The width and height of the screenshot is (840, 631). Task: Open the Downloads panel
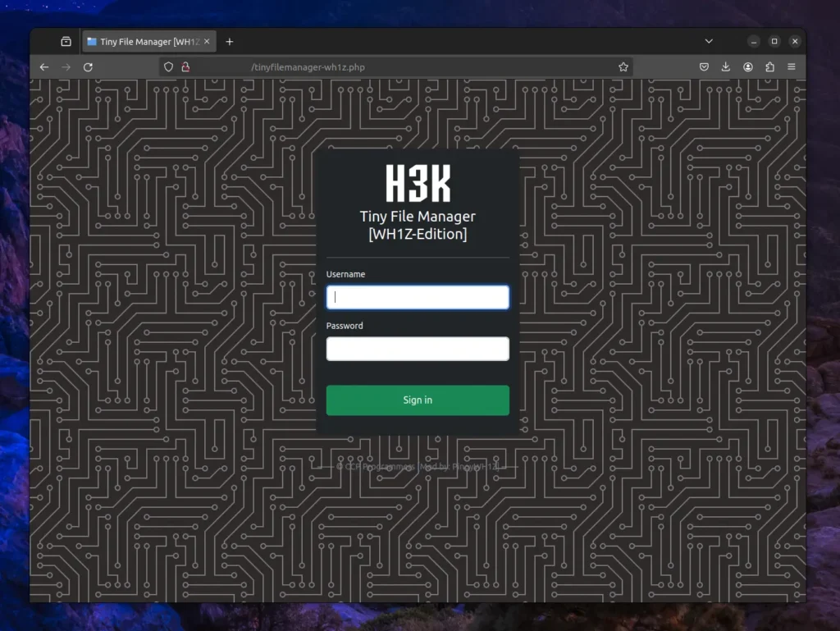(x=726, y=67)
